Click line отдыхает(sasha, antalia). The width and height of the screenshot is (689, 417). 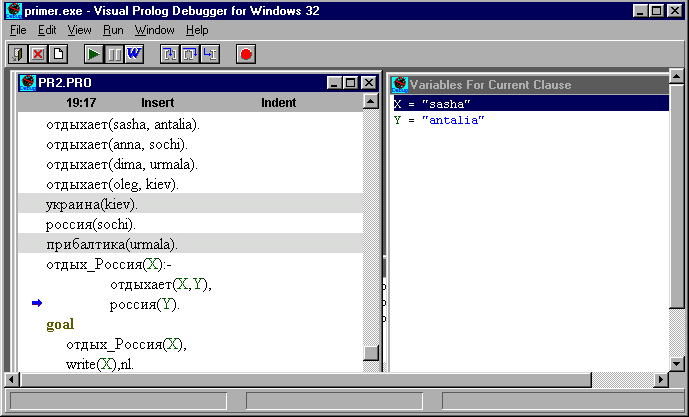tap(123, 124)
